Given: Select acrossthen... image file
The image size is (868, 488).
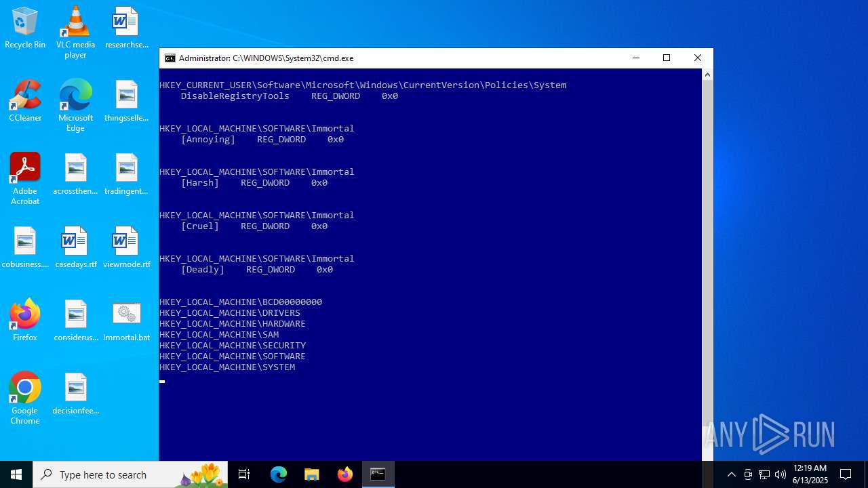Looking at the screenshot, I should coord(75,174).
